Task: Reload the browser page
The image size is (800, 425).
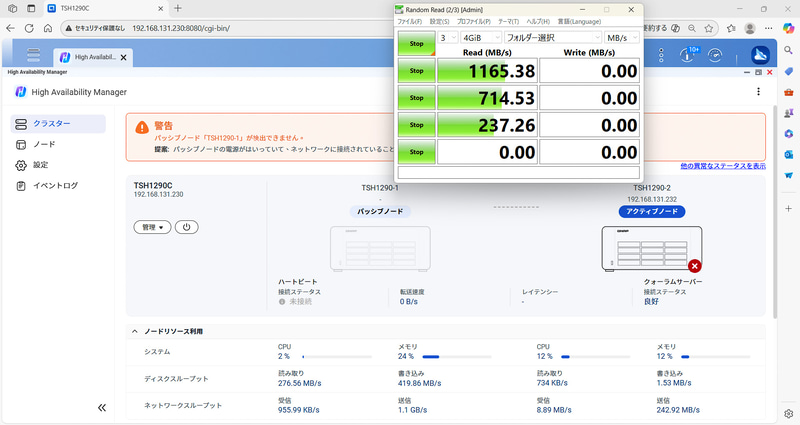Action: pos(29,28)
